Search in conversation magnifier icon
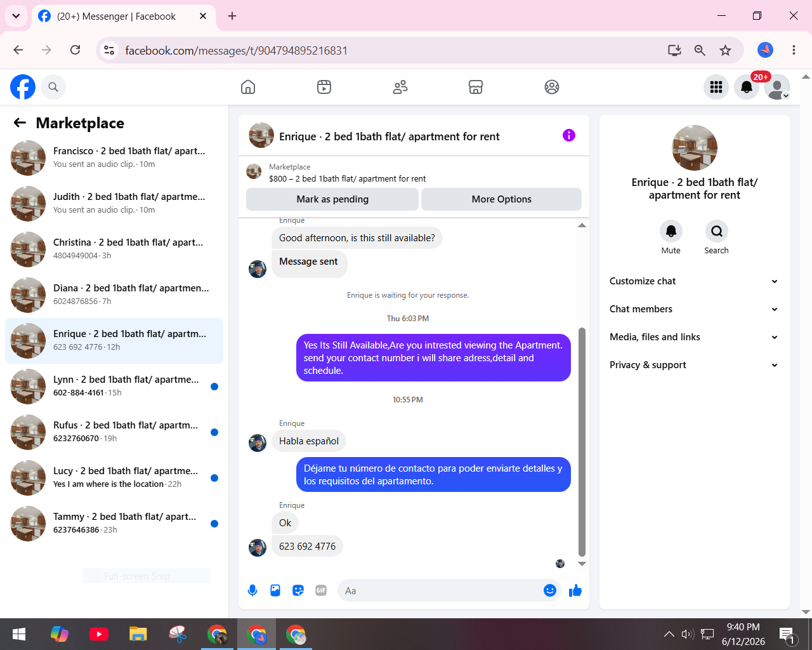812x650 pixels. [x=717, y=231]
